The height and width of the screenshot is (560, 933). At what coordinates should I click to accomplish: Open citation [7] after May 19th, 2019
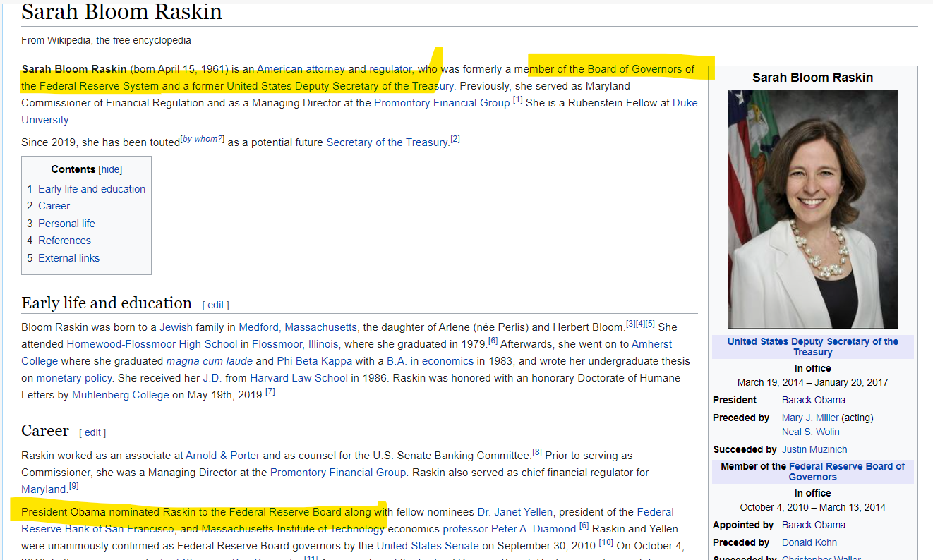click(x=270, y=392)
